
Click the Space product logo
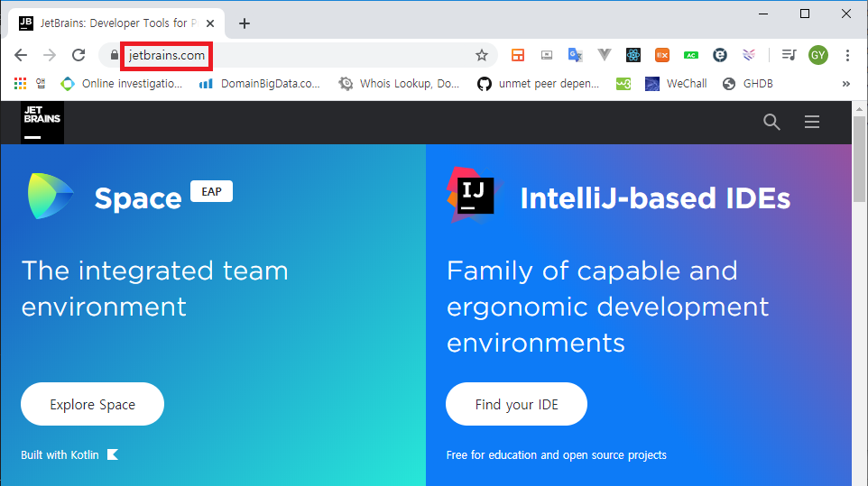tap(51, 196)
